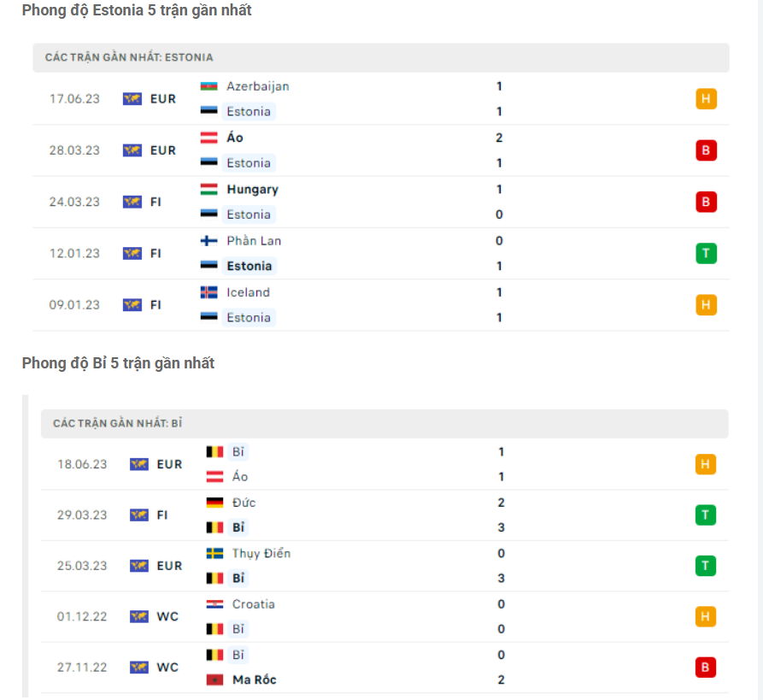
Task: Click the Azerbaijan flag icon
Action: click(210, 86)
